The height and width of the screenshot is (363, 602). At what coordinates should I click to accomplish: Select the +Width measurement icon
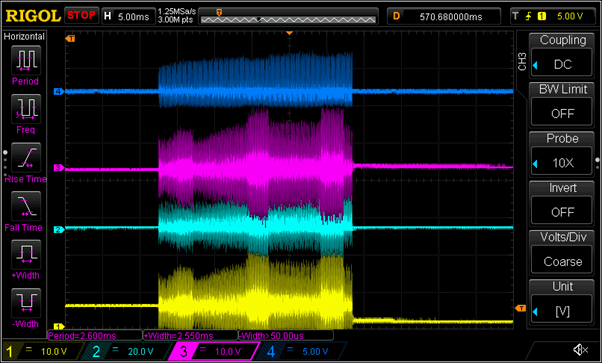[25, 255]
